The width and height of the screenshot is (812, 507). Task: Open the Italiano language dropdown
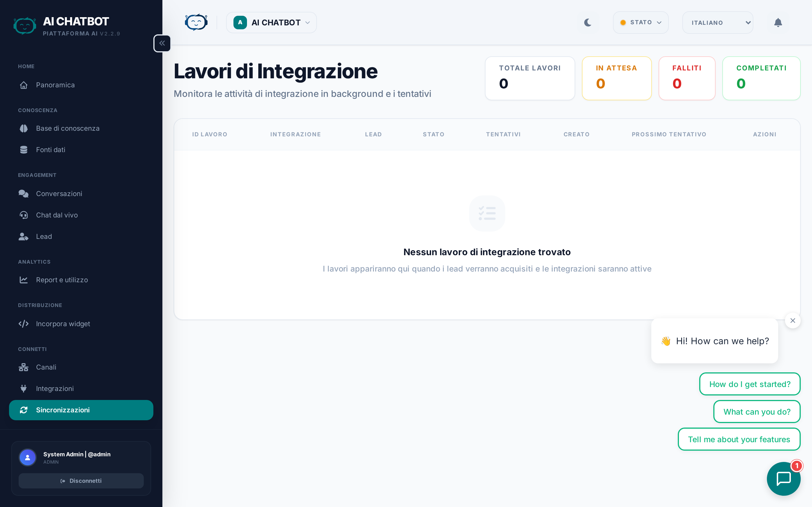click(717, 23)
